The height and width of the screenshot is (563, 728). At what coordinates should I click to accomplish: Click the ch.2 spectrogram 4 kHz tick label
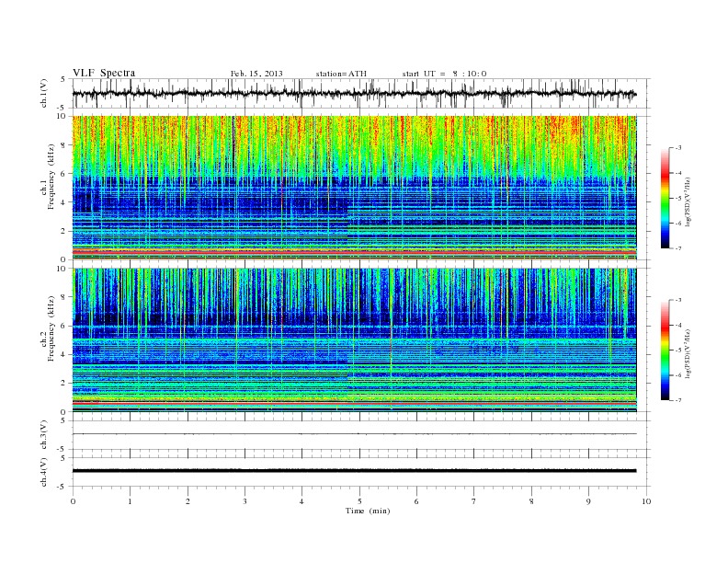pyautogui.click(x=63, y=354)
